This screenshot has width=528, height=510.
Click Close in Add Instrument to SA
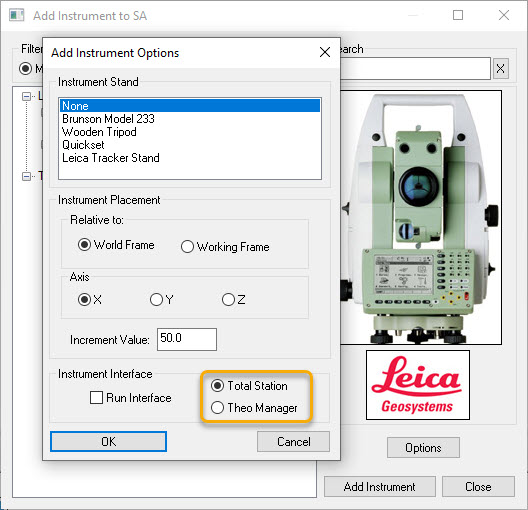[478, 487]
